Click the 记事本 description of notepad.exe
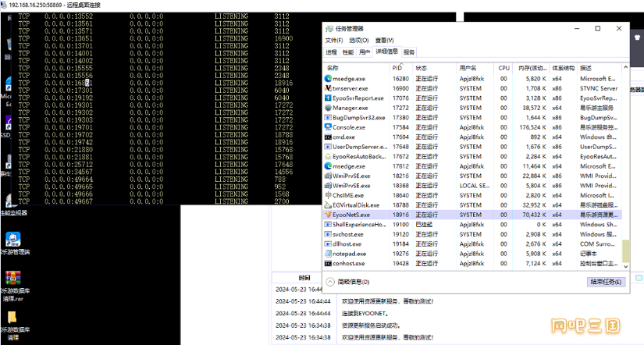 (x=588, y=254)
